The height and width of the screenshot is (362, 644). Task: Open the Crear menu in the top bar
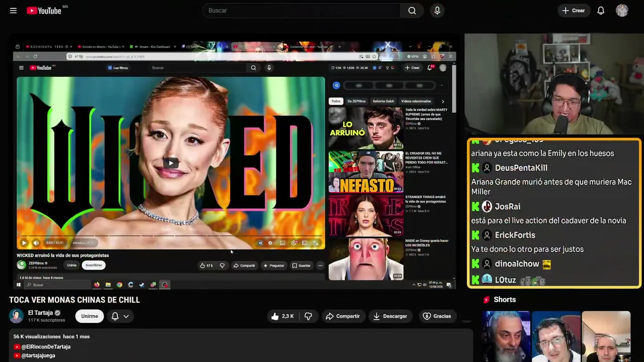coord(574,11)
